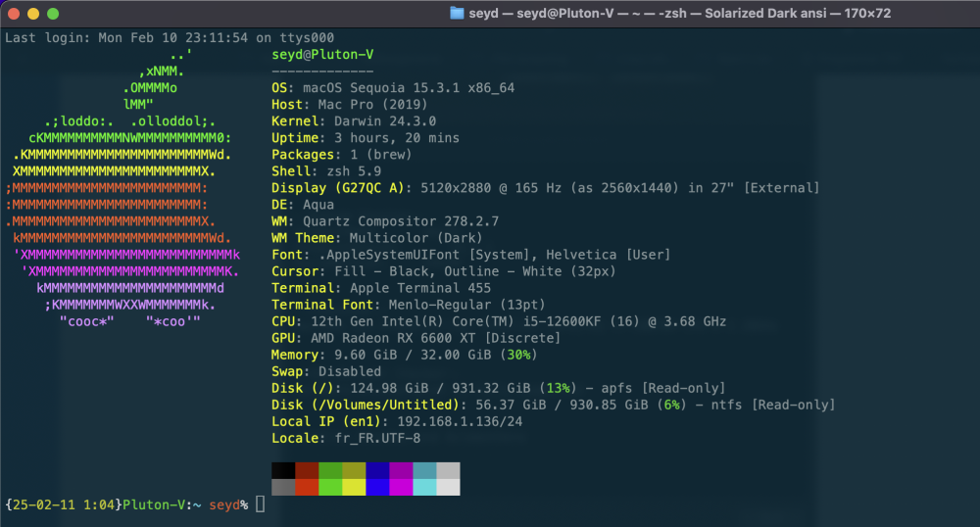This screenshot has height=527, width=980.
Task: Click the window title text in title bar
Action: pos(680,13)
